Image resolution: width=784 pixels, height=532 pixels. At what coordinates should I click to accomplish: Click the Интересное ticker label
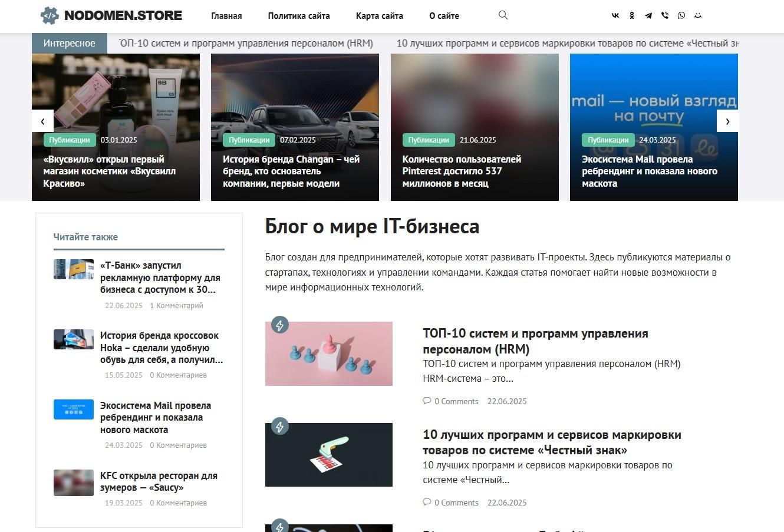[x=69, y=43]
